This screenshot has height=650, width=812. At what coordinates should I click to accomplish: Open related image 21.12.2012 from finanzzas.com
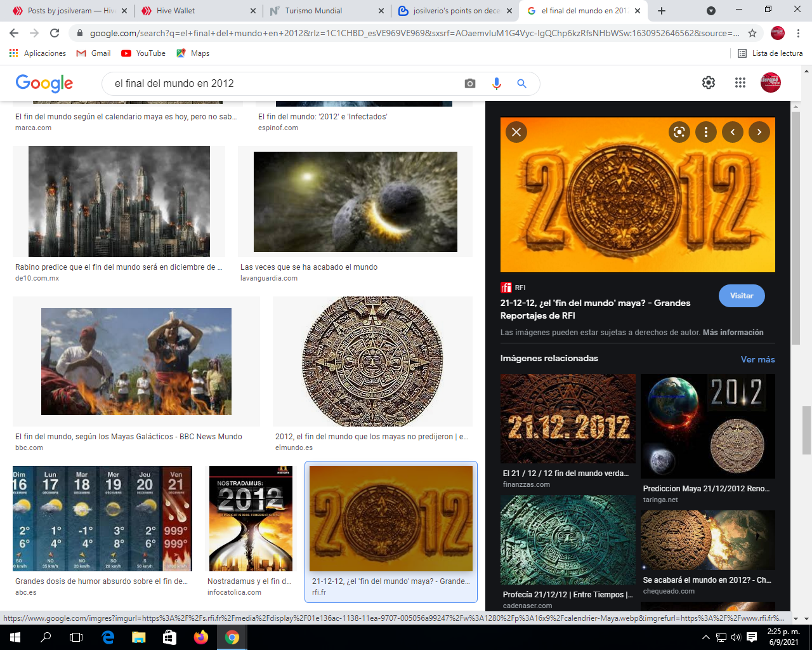click(x=568, y=418)
